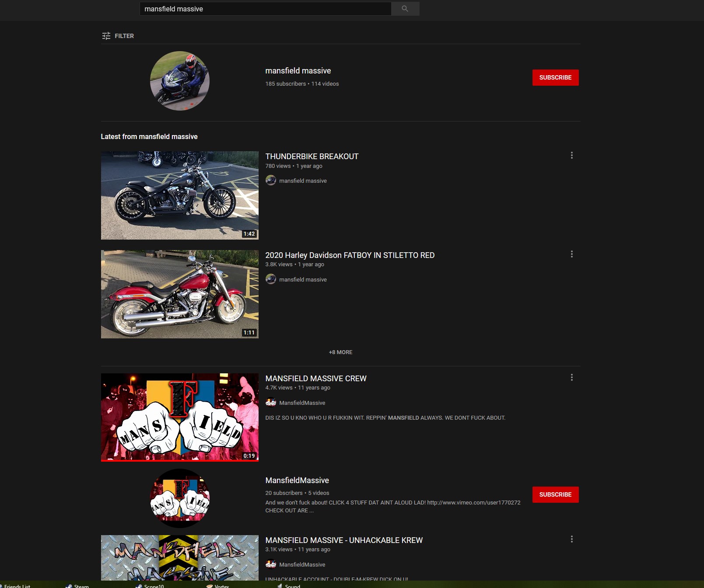Open the MansfieldMassive channel name under MANSFIELD MASSIVE CREW

pyautogui.click(x=302, y=403)
